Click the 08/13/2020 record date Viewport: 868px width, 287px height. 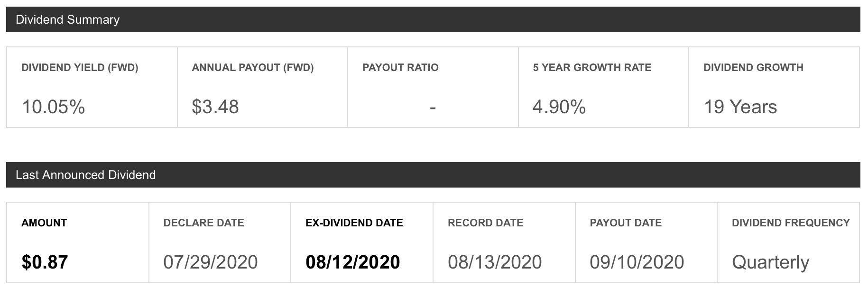pyautogui.click(x=495, y=262)
